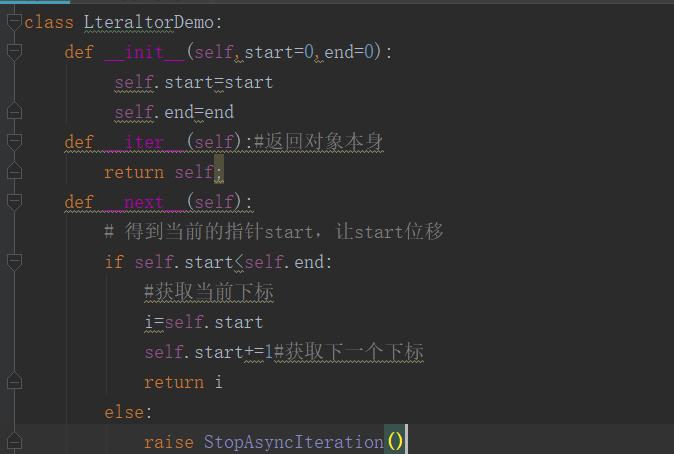Click fold-end marker beside return self line
674x454 pixels.
(x=13, y=172)
